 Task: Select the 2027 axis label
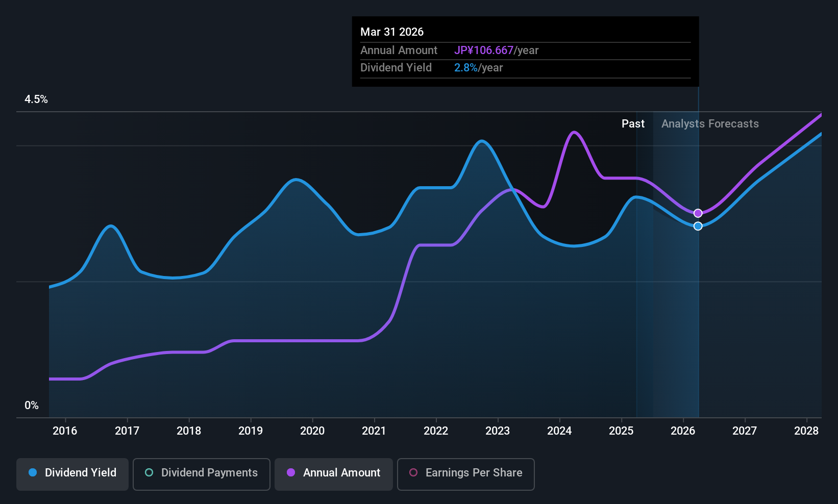pyautogui.click(x=745, y=431)
